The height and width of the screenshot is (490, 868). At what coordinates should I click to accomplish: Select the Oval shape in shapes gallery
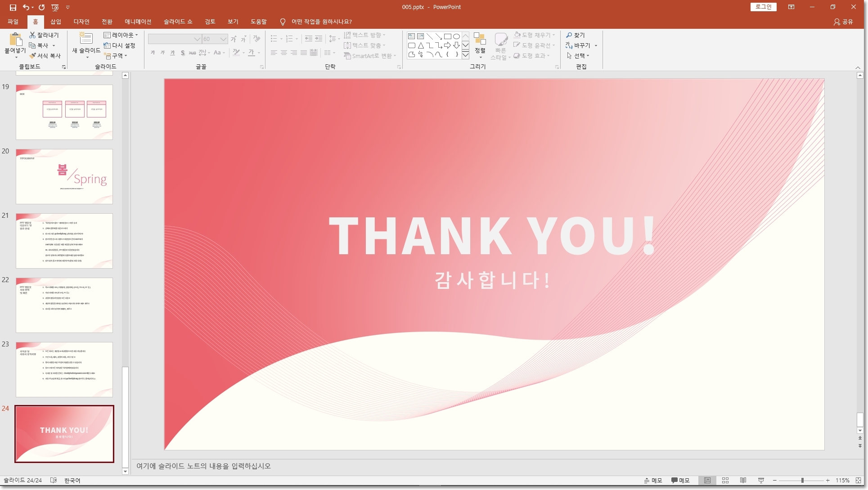pyautogui.click(x=456, y=36)
